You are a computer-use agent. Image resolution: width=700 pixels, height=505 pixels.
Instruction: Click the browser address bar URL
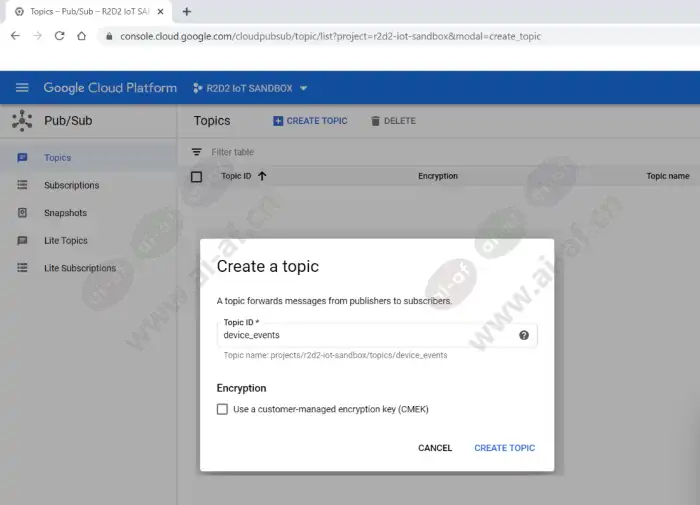[330, 36]
